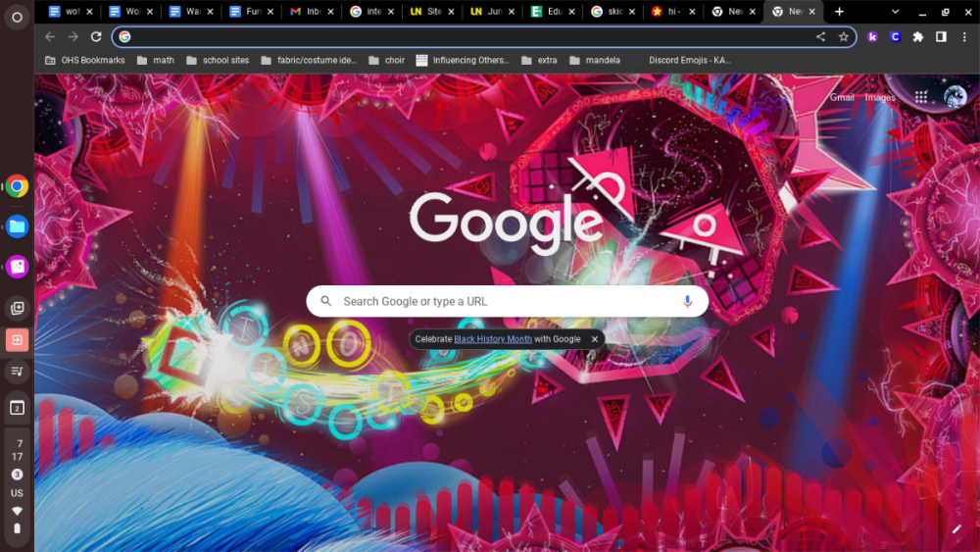980x552 pixels.
Task: Dismiss the Black History Month promo
Action: pos(594,339)
